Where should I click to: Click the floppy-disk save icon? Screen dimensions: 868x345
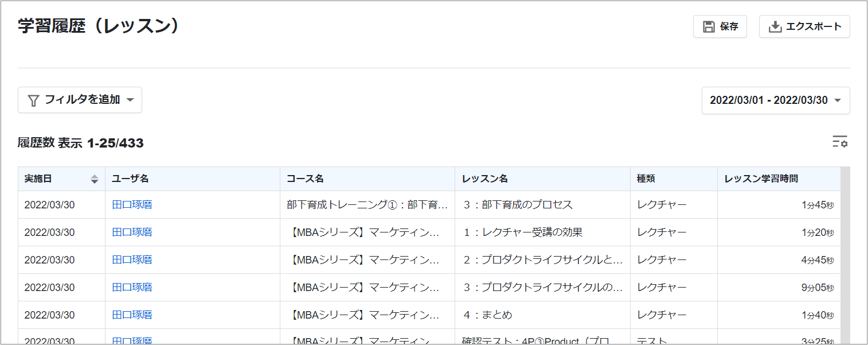pos(709,26)
